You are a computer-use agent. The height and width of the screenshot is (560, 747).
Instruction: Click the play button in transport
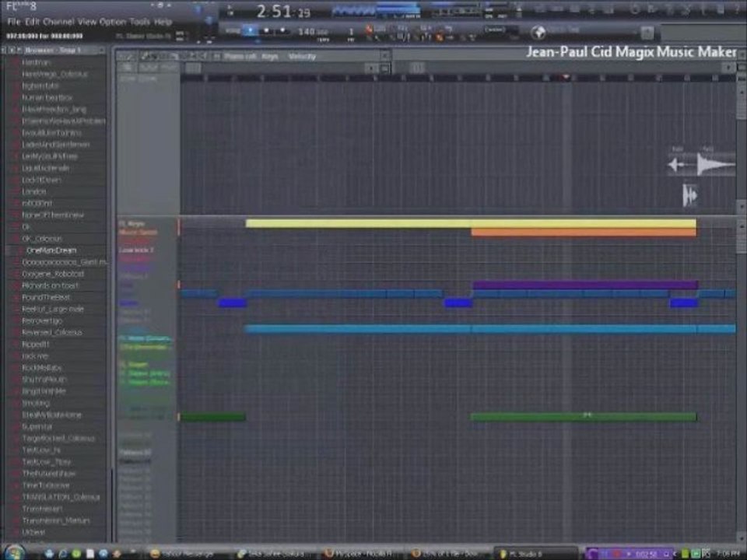click(x=250, y=30)
